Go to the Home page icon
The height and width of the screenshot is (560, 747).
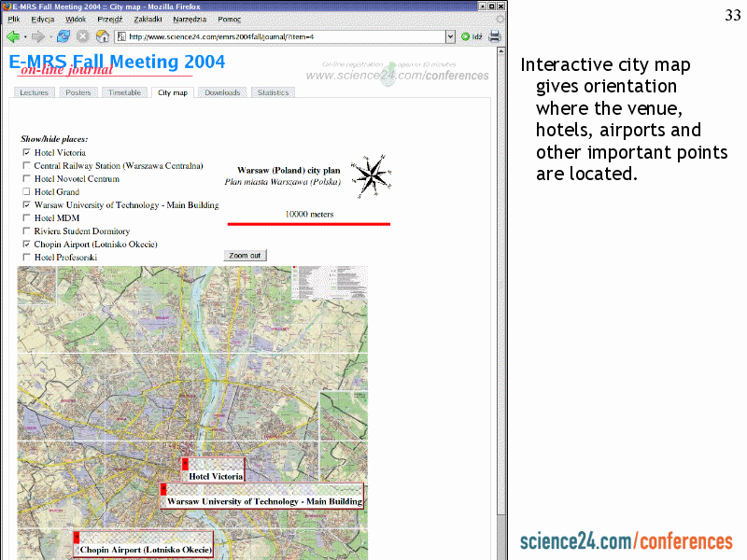point(103,36)
